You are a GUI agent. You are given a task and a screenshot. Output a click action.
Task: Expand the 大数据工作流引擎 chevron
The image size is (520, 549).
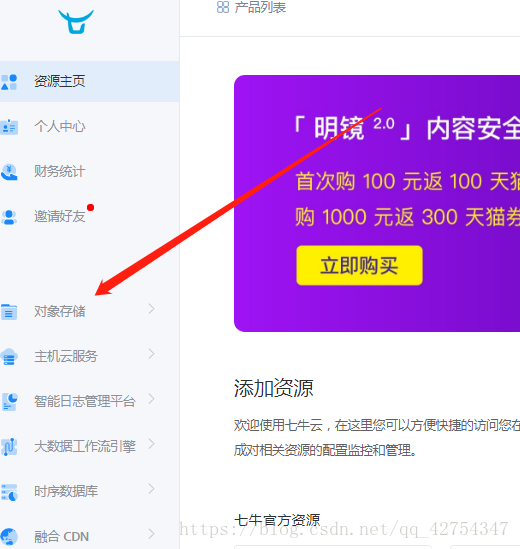(151, 444)
